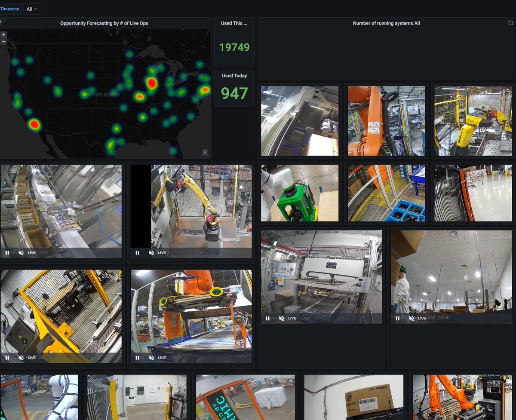The width and height of the screenshot is (516, 420).
Task: Open the Timezone link
Action: point(10,9)
